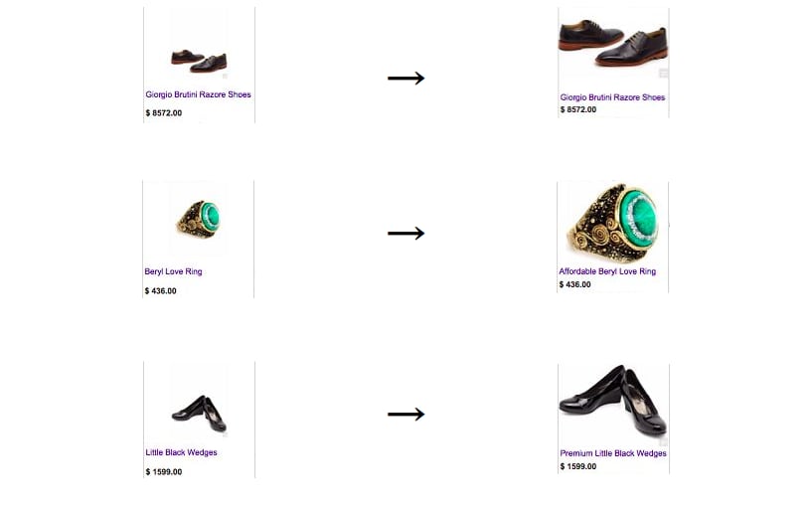Open the Little Black Wedges link
Image resolution: width=812 pixels, height=510 pixels.
click(x=181, y=452)
